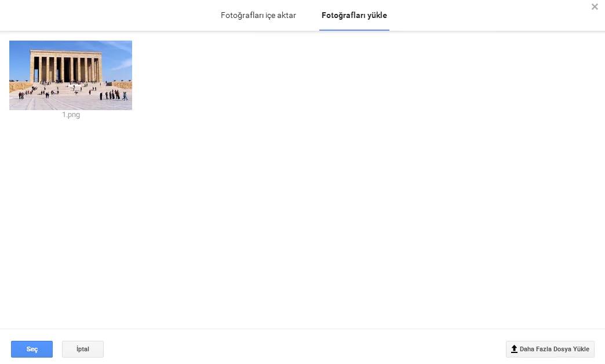Click the active upload photos tab label
The height and width of the screenshot is (364, 605).
(354, 16)
